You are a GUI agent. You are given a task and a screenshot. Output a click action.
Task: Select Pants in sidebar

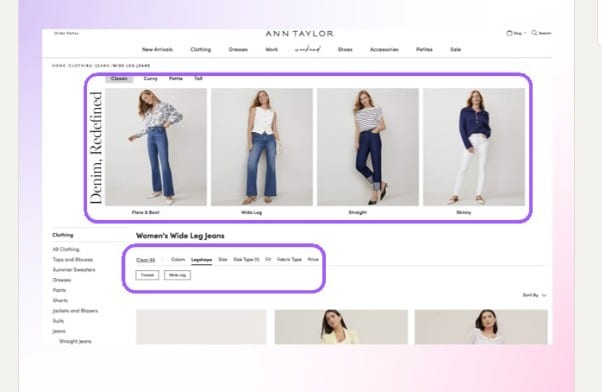pyautogui.click(x=59, y=290)
